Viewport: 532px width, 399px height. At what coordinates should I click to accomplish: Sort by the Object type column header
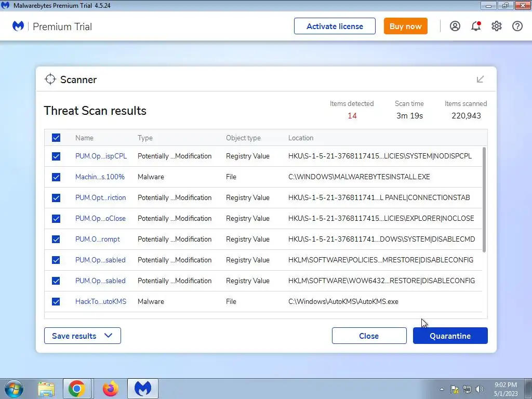pyautogui.click(x=243, y=138)
